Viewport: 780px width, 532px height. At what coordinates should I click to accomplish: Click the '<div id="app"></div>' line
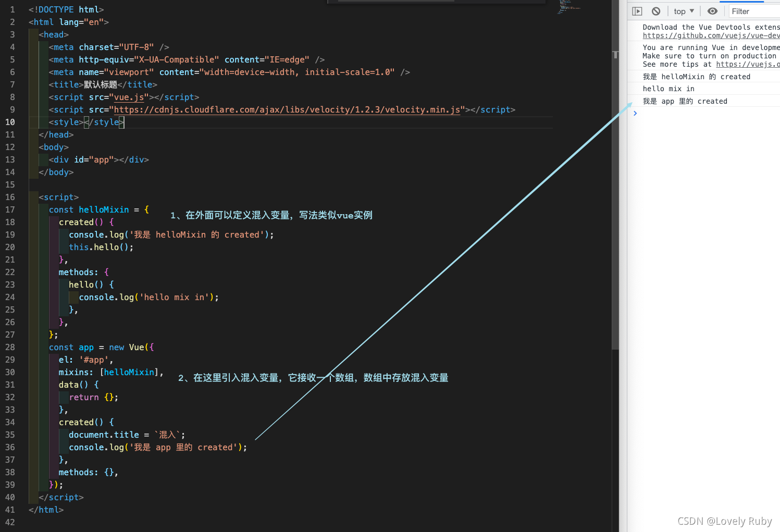point(99,159)
